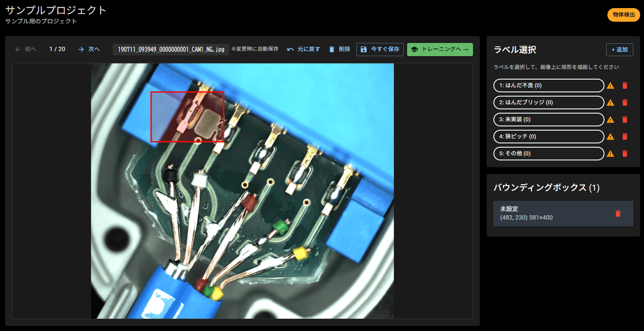This screenshot has height=331, width=644.
Task: Pick the 5: その他 label
Action: click(548, 154)
